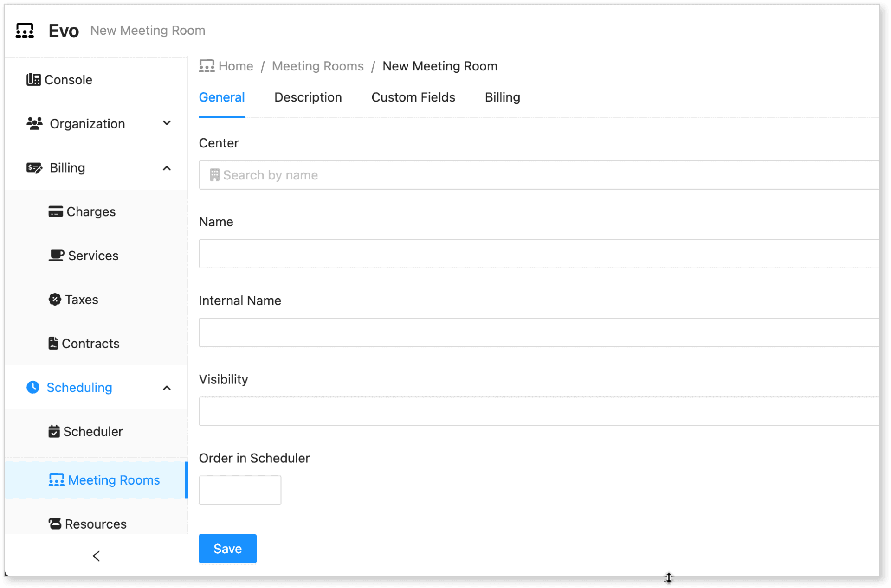
Task: Click the Billing section icon
Action: [x=34, y=168]
